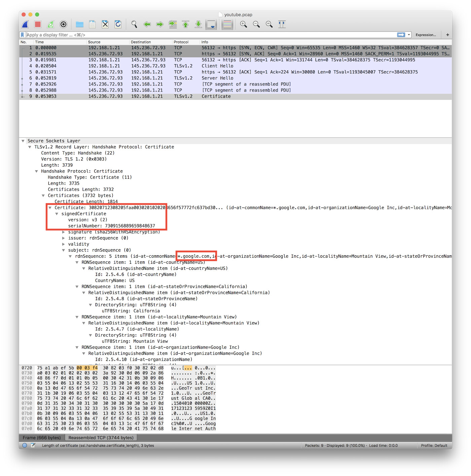Collapse the Certificates (3732 bytes) node
Viewport: 471px width, 476px height.
click(43, 195)
